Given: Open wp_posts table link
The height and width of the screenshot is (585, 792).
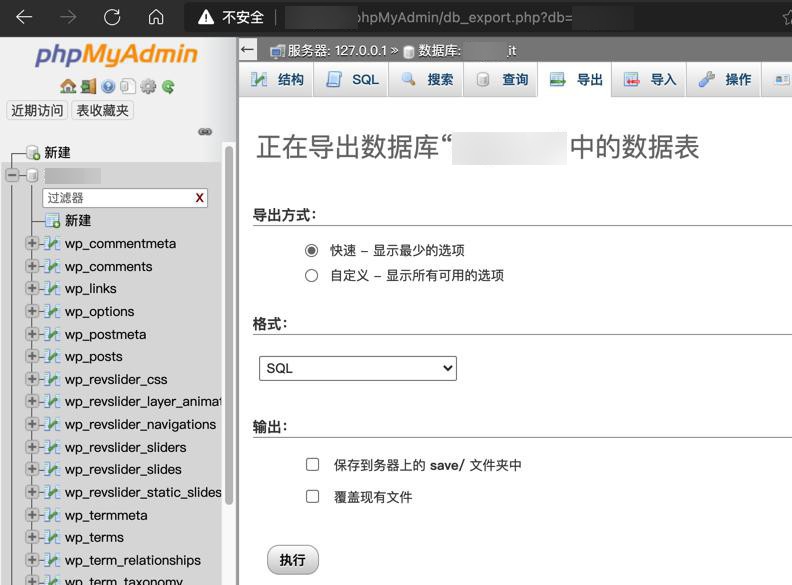Looking at the screenshot, I should click(x=93, y=357).
